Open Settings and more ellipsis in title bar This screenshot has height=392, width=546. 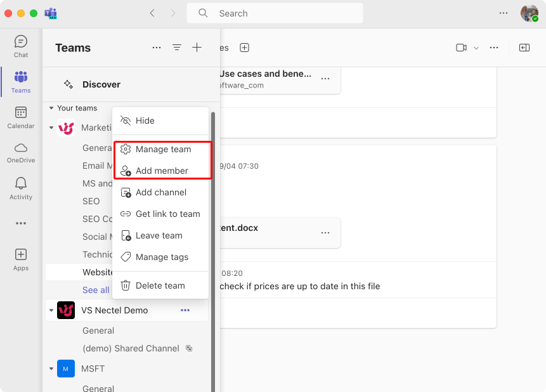pyautogui.click(x=504, y=13)
